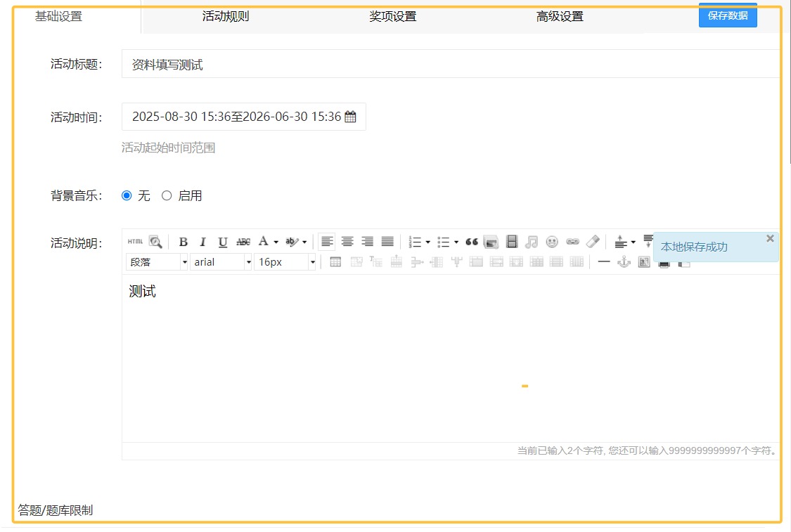Select "无" for background music
This screenshot has width=791, height=532.
[127, 196]
